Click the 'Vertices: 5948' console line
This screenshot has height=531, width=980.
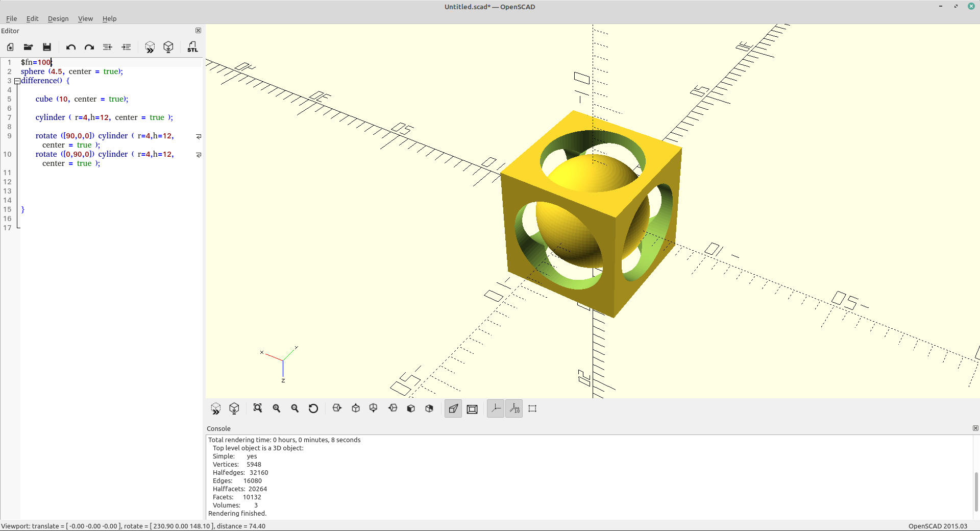237,464
